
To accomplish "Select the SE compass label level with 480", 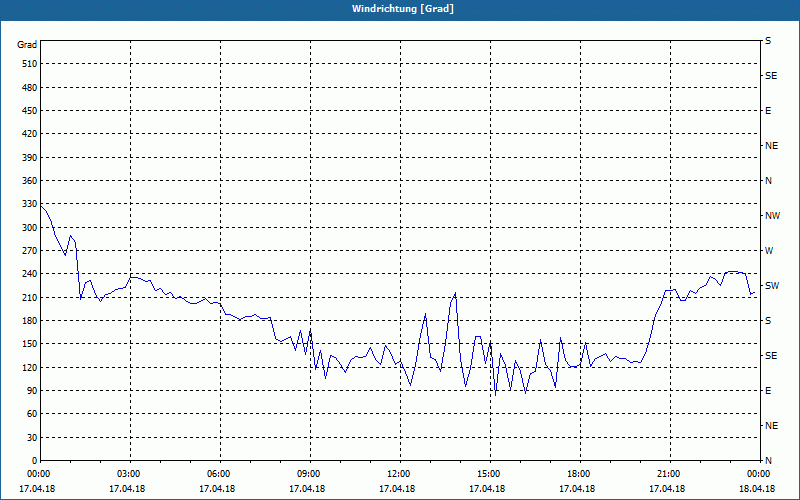I will point(771,76).
